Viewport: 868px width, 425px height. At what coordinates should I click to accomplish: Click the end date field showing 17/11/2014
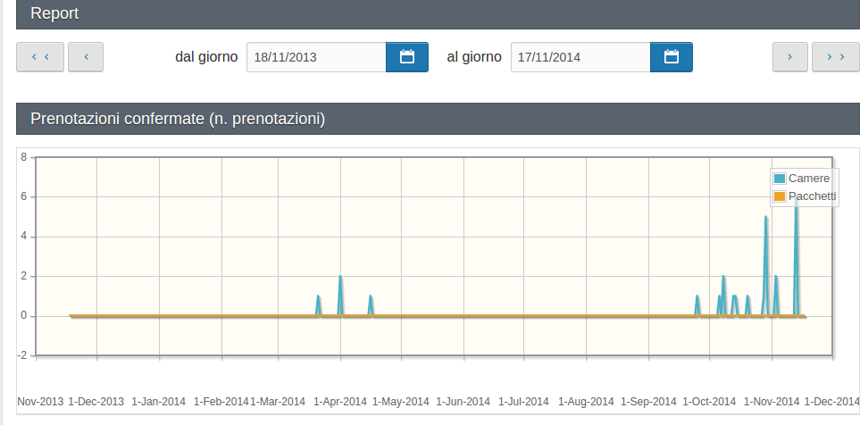click(x=580, y=57)
